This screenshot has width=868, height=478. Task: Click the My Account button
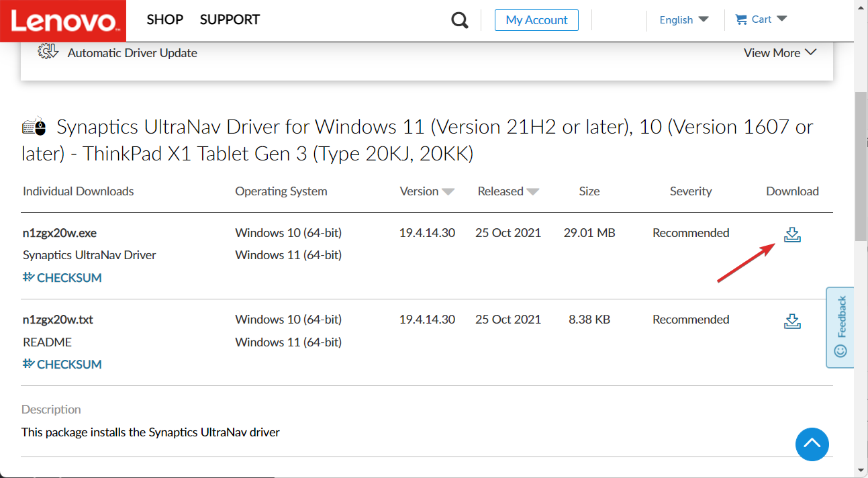[536, 20]
